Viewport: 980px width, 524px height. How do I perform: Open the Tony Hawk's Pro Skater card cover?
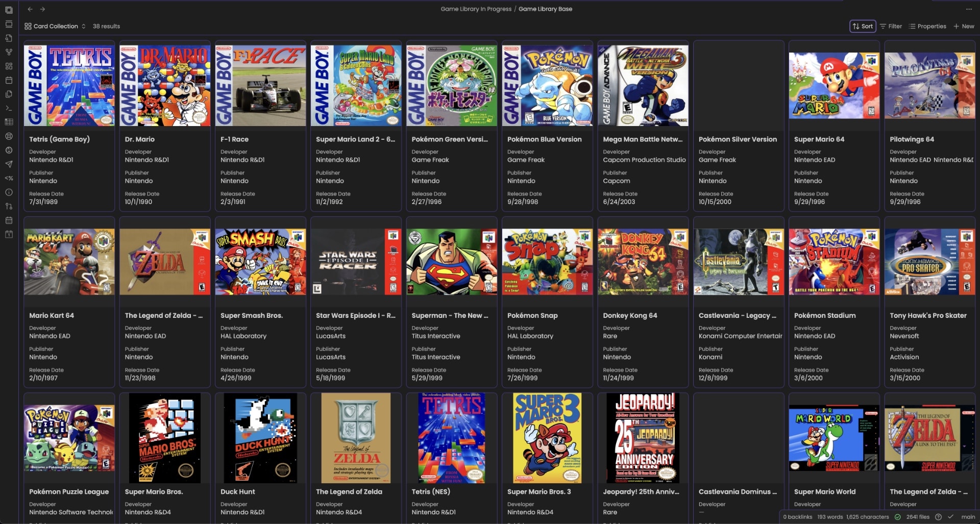pos(929,261)
